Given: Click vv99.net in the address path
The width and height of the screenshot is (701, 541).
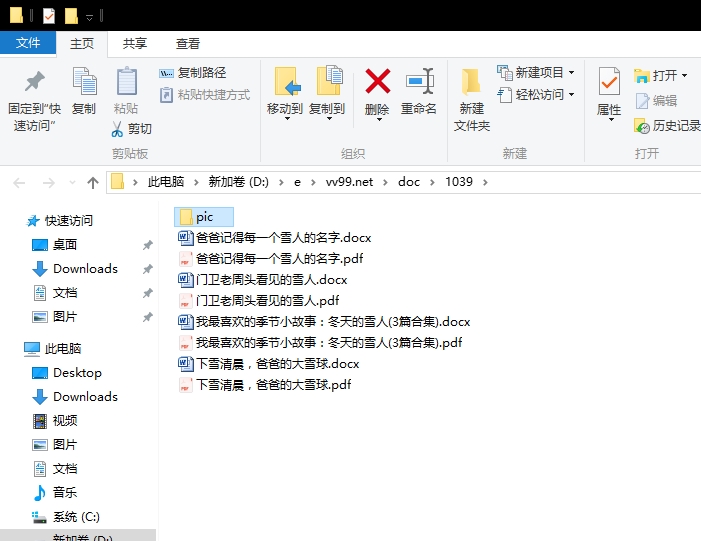Looking at the screenshot, I should [x=349, y=182].
